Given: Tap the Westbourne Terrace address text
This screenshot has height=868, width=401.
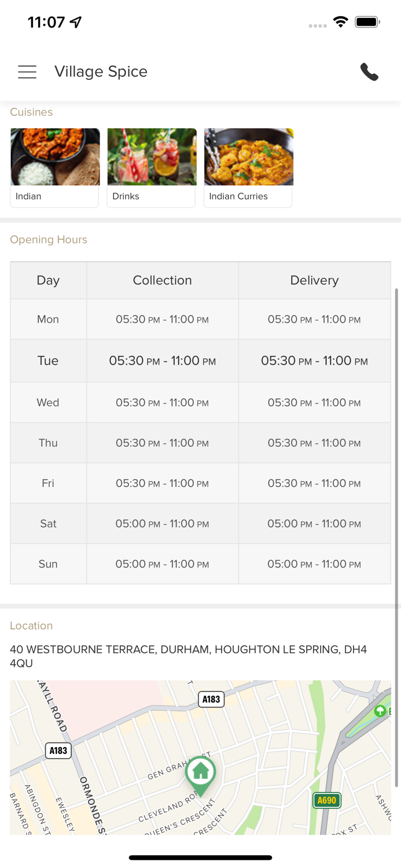Looking at the screenshot, I should pos(188,656).
